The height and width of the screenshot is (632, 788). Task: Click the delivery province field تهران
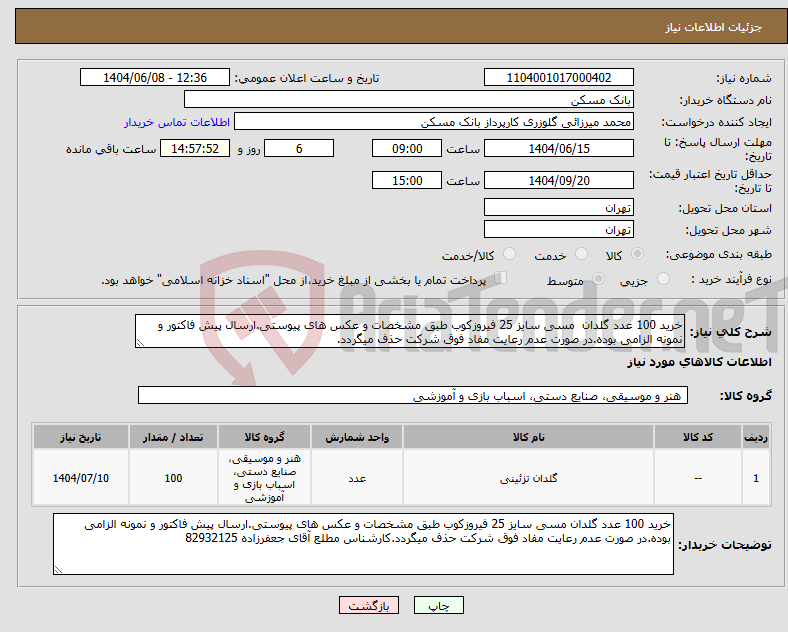pyautogui.click(x=559, y=207)
